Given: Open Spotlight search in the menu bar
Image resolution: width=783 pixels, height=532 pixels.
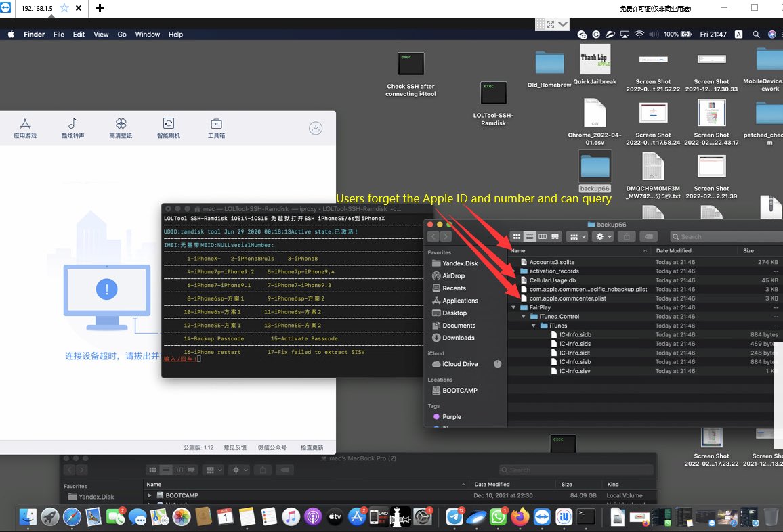Looking at the screenshot, I should point(756,34).
